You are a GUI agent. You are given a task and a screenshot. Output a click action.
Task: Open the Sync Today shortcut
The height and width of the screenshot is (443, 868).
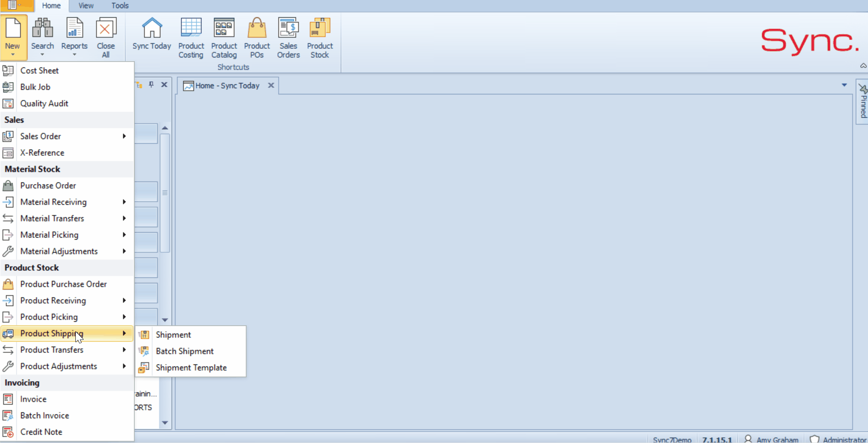152,34
